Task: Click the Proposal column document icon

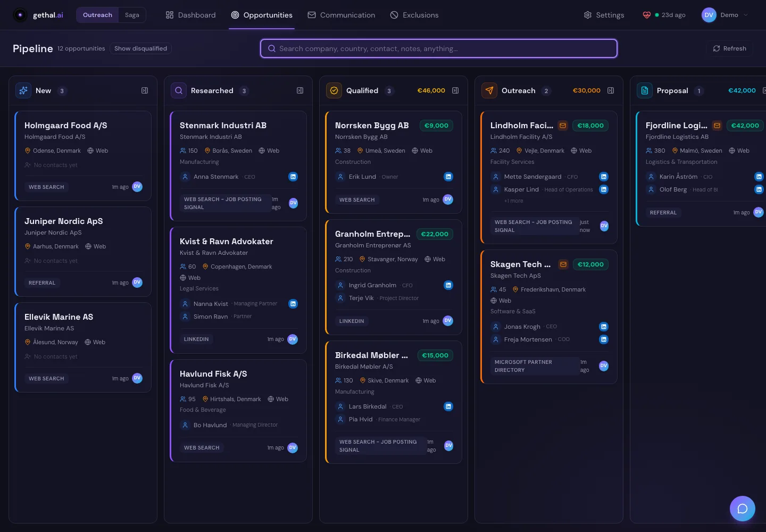Action: [645, 90]
